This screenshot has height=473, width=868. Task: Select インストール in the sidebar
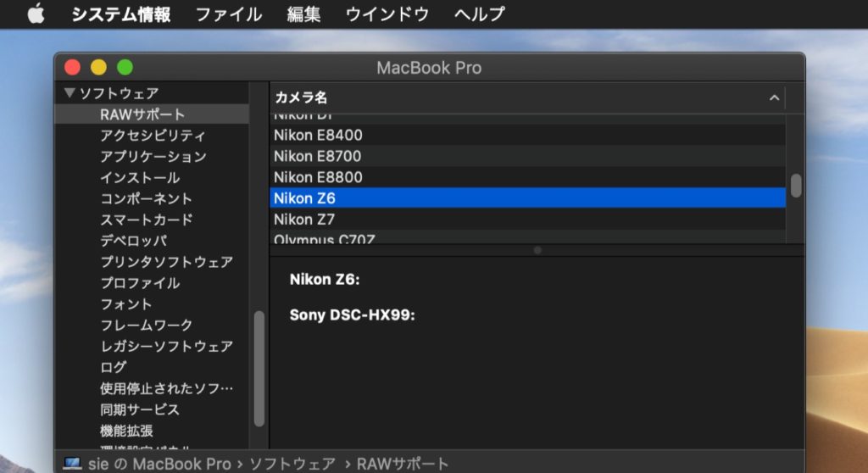point(140,177)
